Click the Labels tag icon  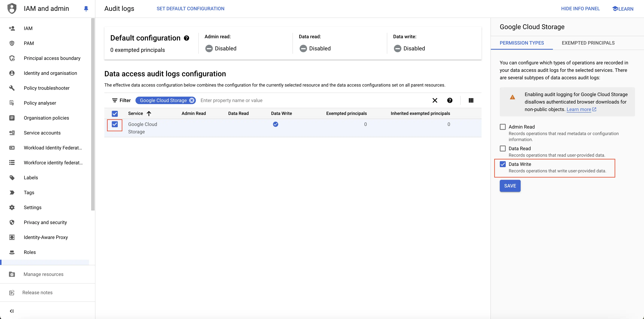click(x=12, y=178)
